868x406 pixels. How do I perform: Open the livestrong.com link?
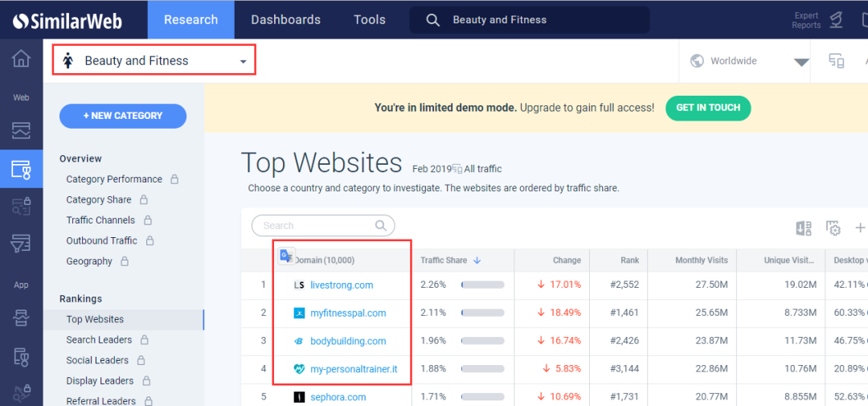342,285
